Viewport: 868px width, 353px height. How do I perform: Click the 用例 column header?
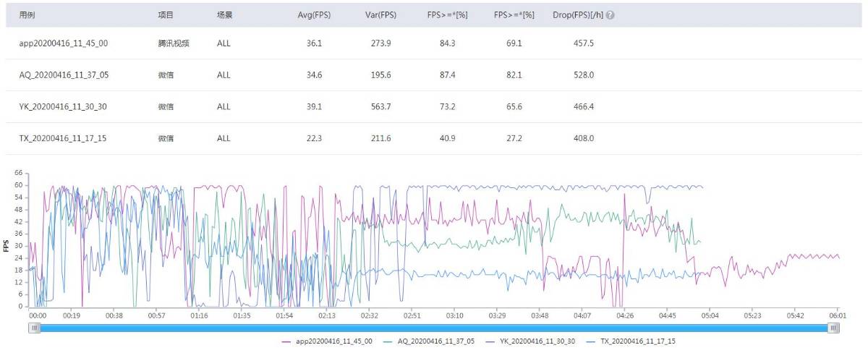(27, 15)
